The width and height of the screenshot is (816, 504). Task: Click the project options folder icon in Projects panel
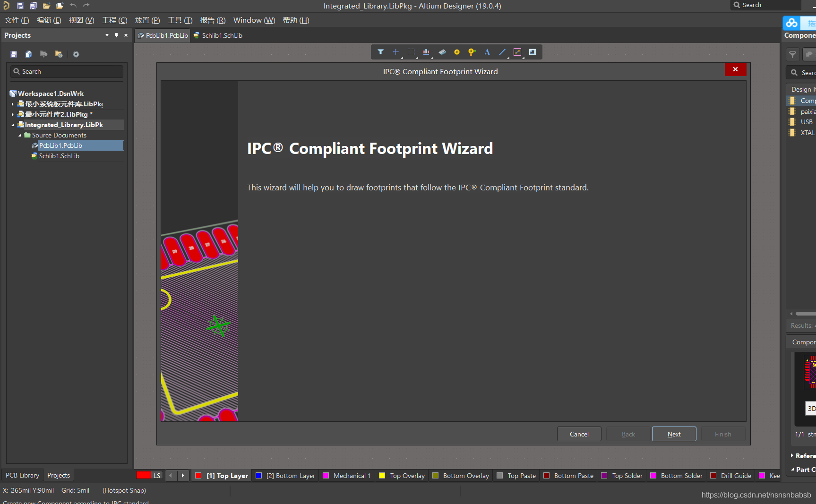[59, 54]
